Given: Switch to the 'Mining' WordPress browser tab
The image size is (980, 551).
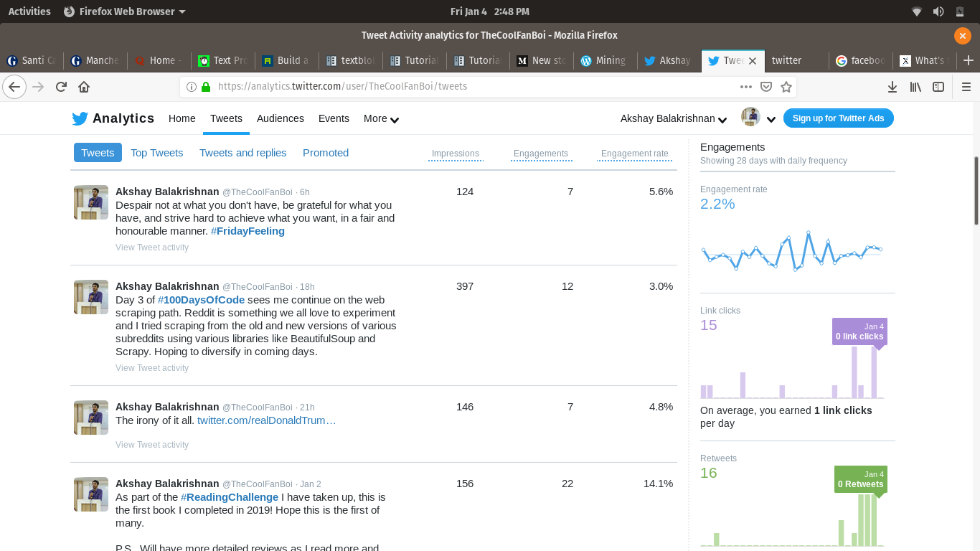Looking at the screenshot, I should [x=604, y=61].
